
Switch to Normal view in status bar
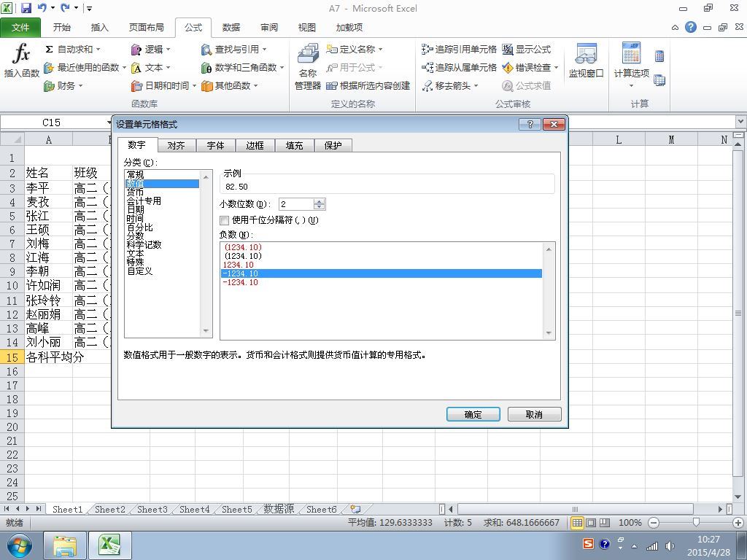coord(577,523)
